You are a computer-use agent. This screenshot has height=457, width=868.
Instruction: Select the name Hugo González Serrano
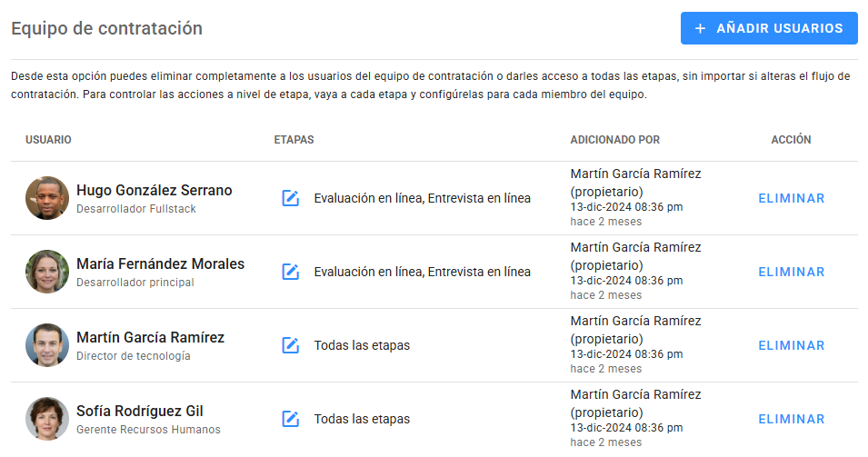pos(154,191)
